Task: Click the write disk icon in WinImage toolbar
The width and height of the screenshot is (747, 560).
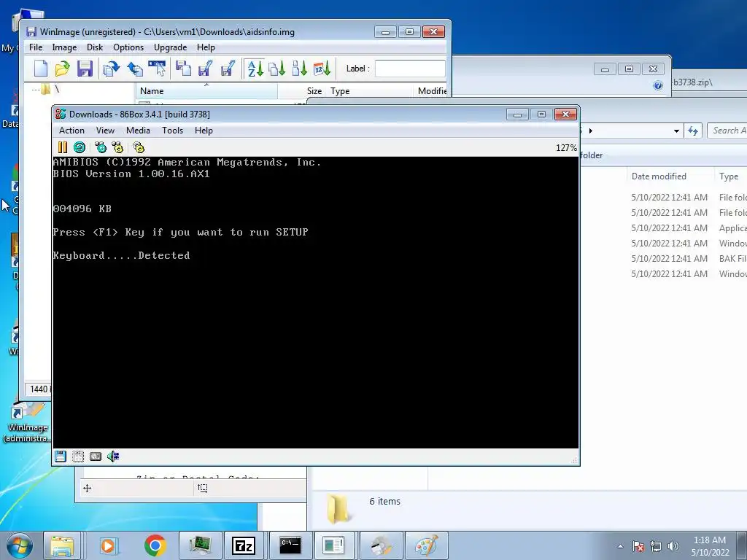Action: pyautogui.click(x=205, y=69)
